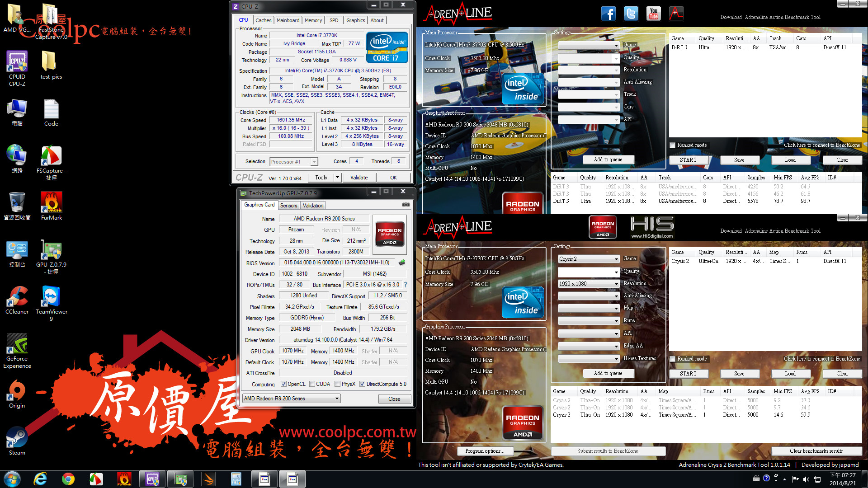Click Submit results to BenchZone button

(x=608, y=451)
